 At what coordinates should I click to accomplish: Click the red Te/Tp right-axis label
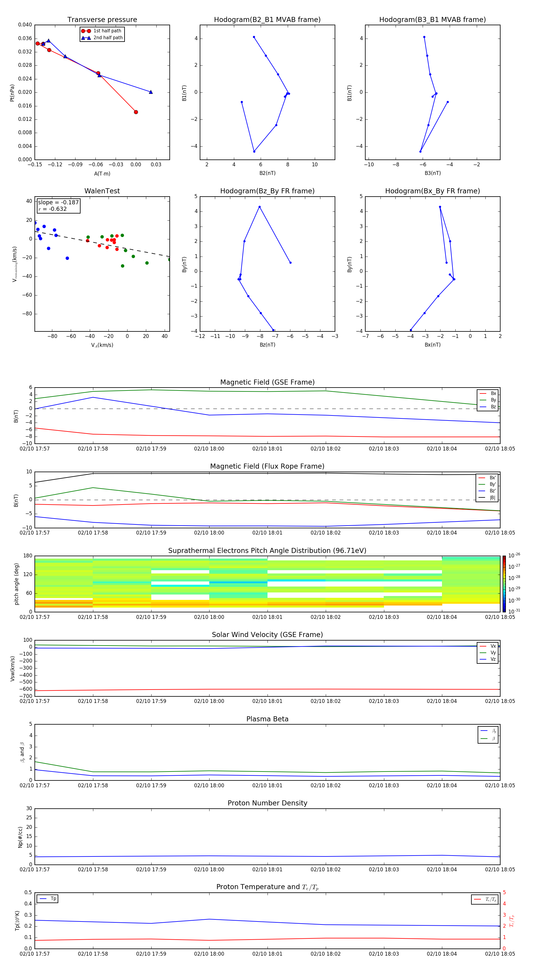point(512,921)
